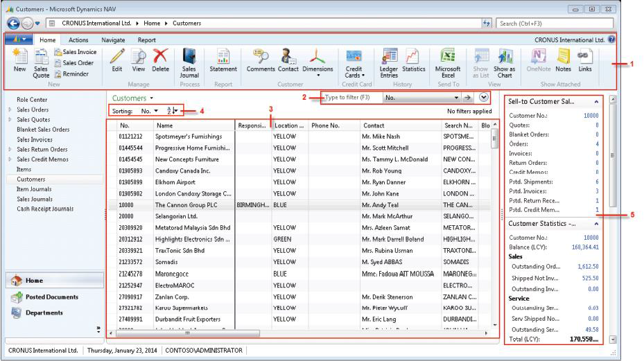Send list to Microsoft Excel
This screenshot has height=361, width=644.
tap(448, 63)
